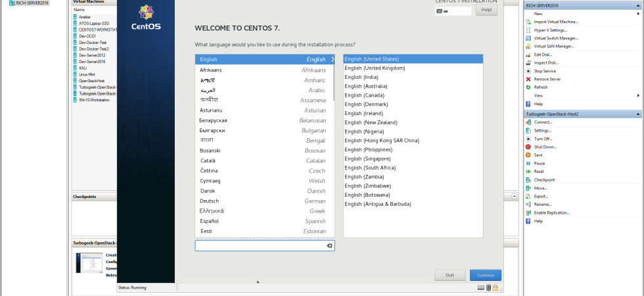644x296 pixels.
Task: Click Turn Off action
Action: click(543, 139)
